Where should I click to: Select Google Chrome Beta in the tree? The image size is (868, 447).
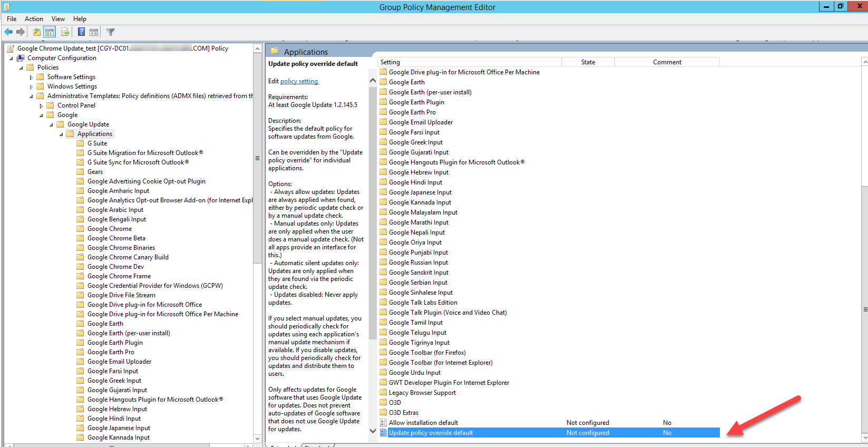[116, 238]
